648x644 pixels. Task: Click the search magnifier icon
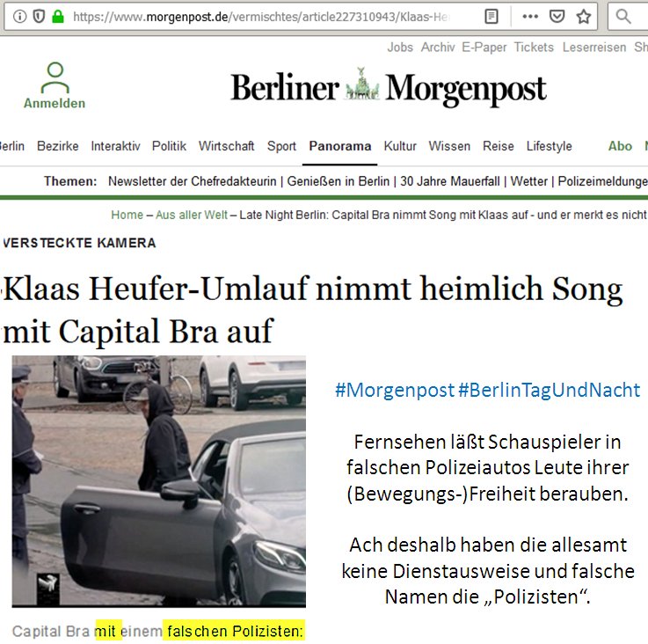(623, 17)
